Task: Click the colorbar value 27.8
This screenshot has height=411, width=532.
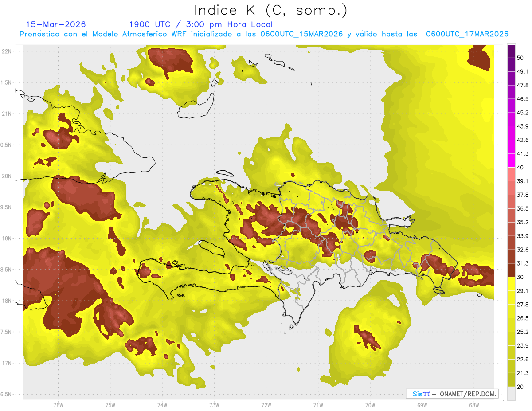Action: (522, 305)
